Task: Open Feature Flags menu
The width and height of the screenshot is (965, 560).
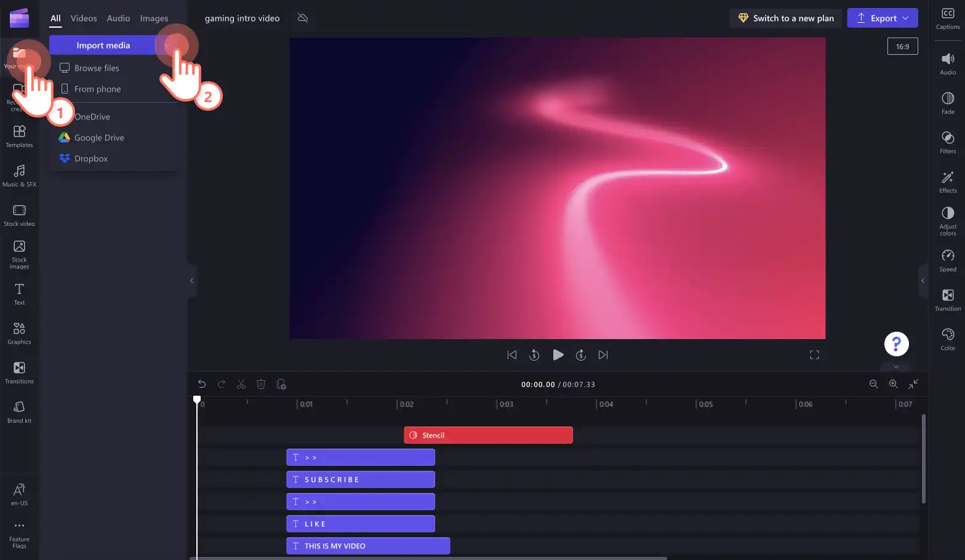Action: [x=19, y=535]
